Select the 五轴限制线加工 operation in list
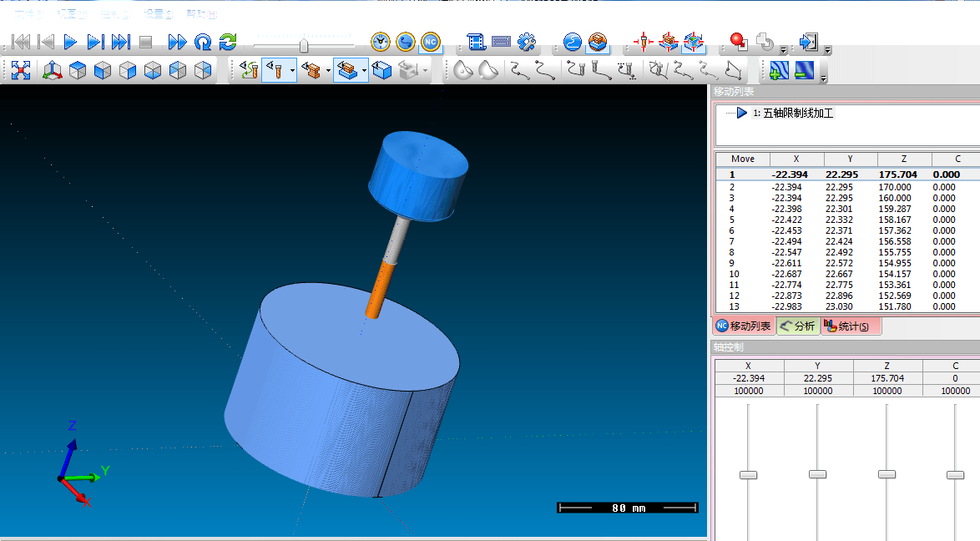980x541 pixels. (793, 113)
